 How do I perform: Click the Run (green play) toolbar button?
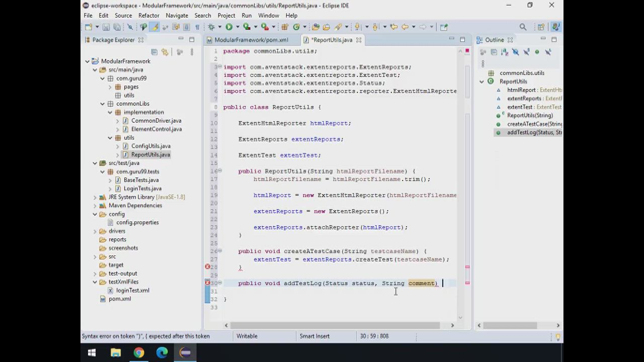tap(229, 27)
